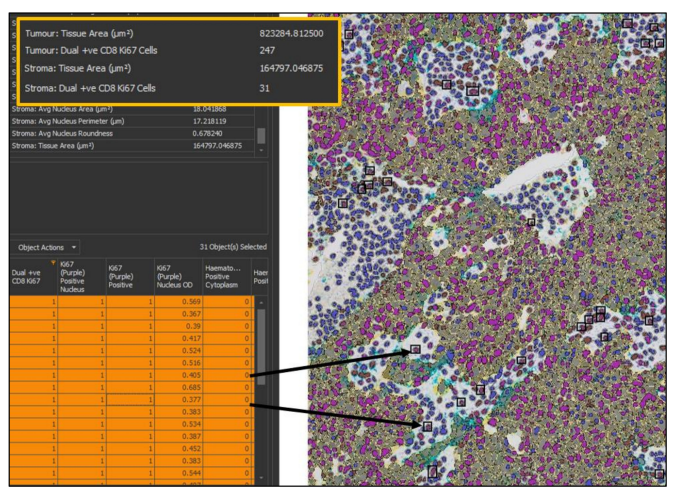Select the cell with OD value 0.569
This screenshot has height=497, width=677.
178,302
